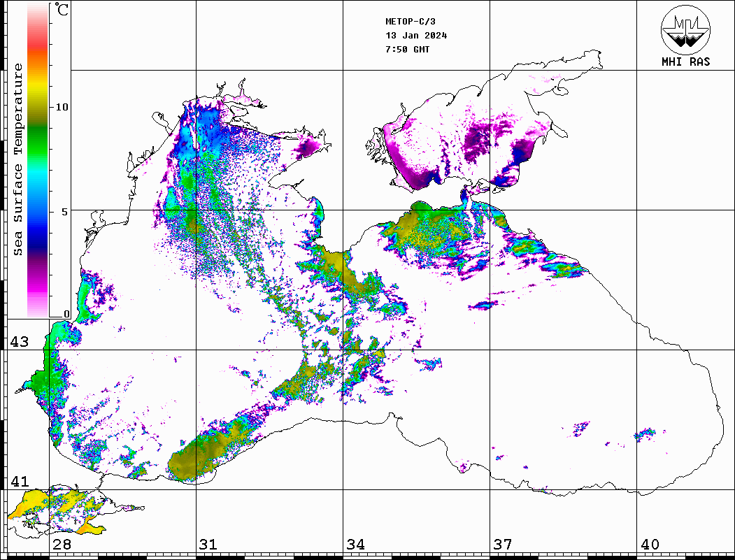Click the '13 Jan 2024' date text
735x560 pixels.
pos(416,36)
